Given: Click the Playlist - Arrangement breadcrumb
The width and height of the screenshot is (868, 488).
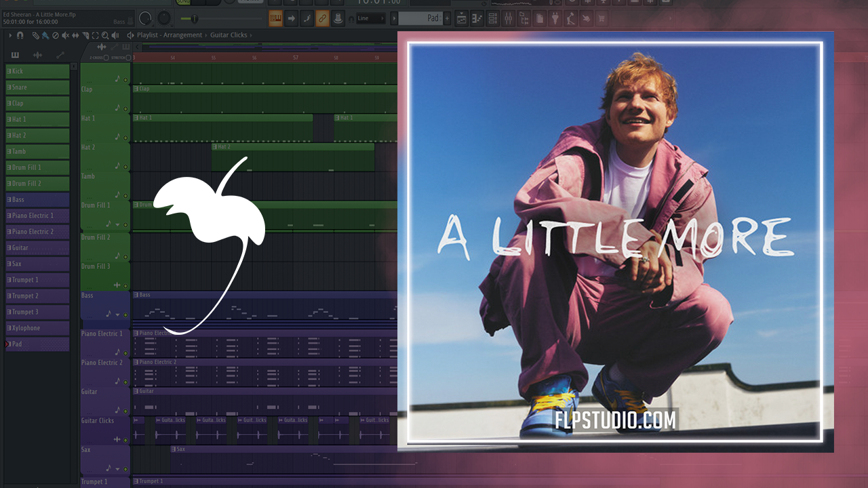Looking at the screenshot, I should (x=170, y=35).
